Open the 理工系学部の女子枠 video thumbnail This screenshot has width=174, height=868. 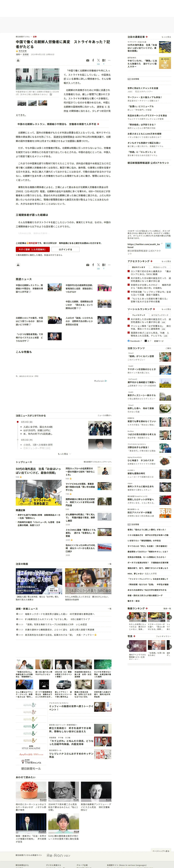39,581
